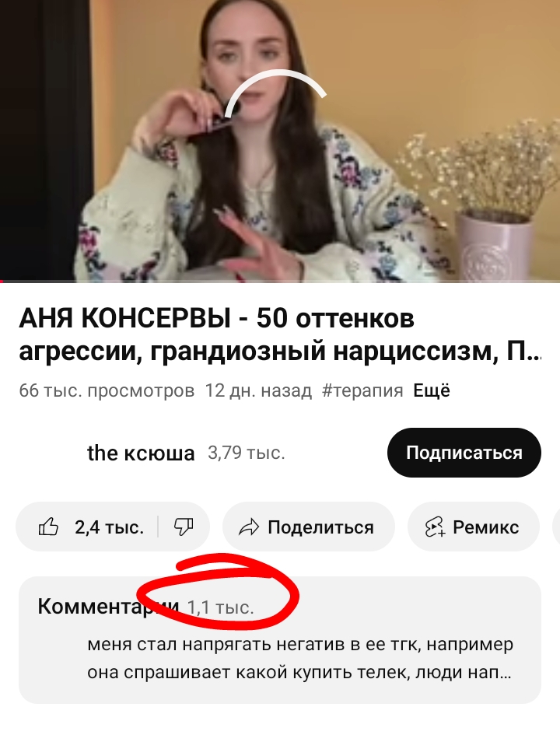The width and height of the screenshot is (560, 742).
Task: Open the the ксюша channel name
Action: (x=141, y=453)
